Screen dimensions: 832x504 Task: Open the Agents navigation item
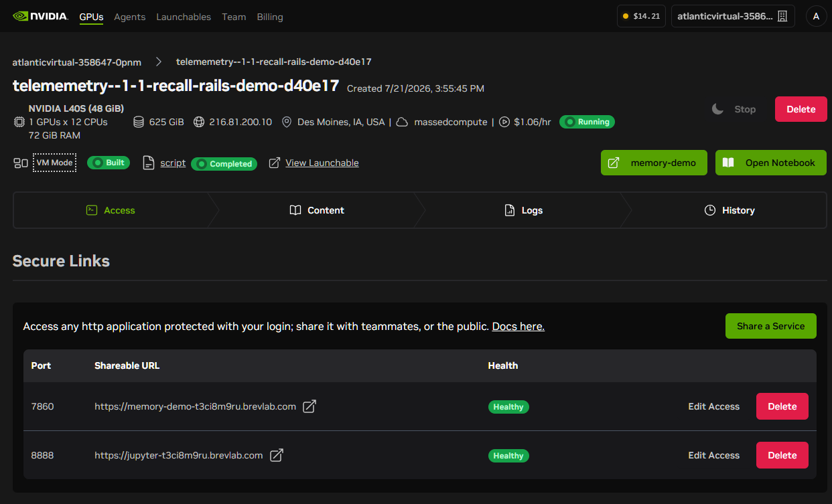coord(130,17)
